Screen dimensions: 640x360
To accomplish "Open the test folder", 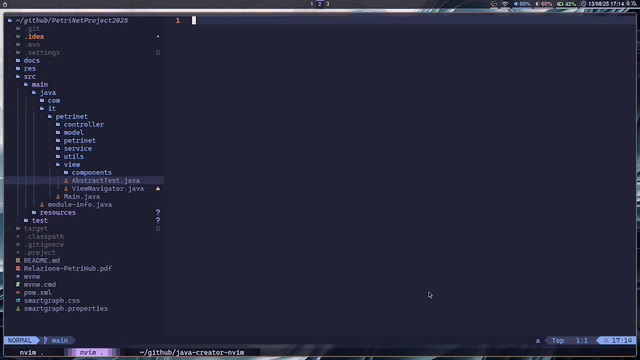I will tap(40, 220).
